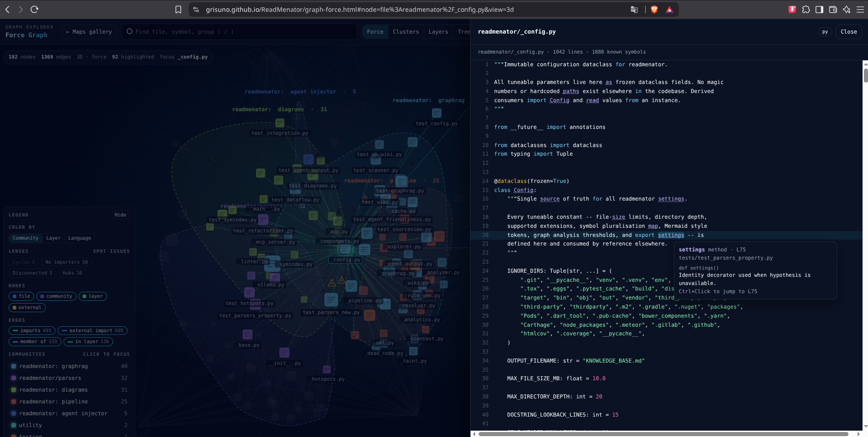
Task: Focus the 'readmenator: graphrag' community swatch row
Action: coord(69,366)
